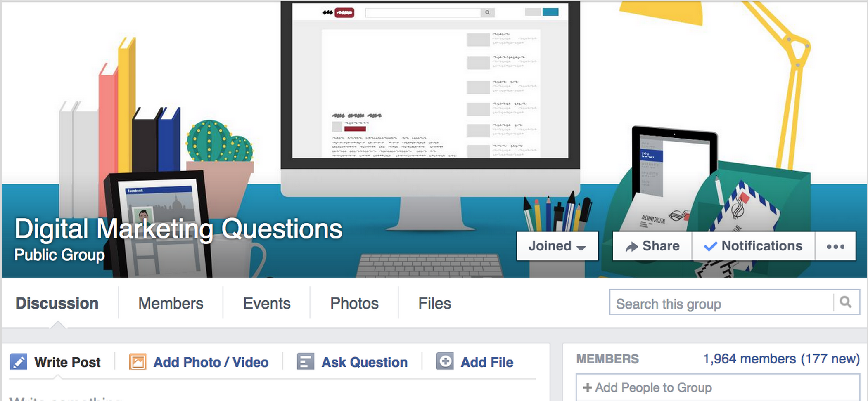Click the Ask Question link
The image size is (868, 401).
click(x=365, y=362)
